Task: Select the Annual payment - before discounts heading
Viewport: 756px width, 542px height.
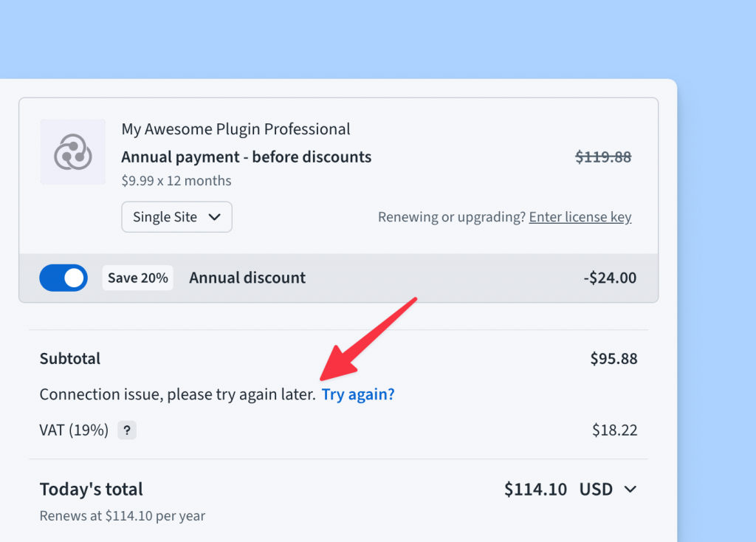Action: tap(247, 157)
